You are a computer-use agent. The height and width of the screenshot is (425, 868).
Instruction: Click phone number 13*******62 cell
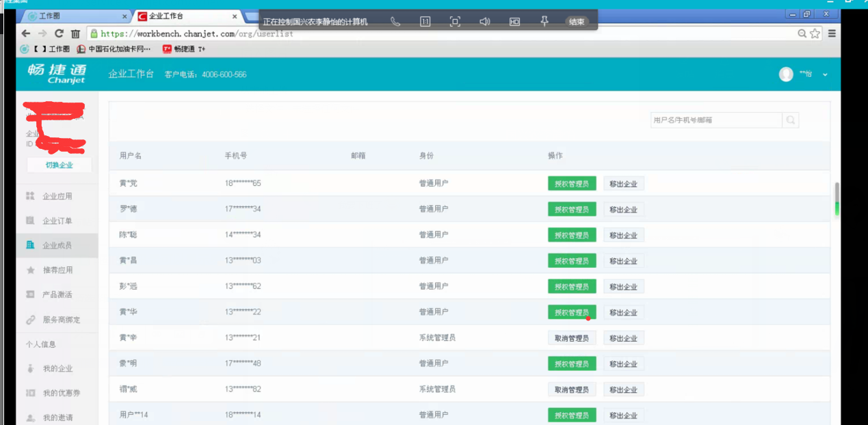[x=243, y=286]
